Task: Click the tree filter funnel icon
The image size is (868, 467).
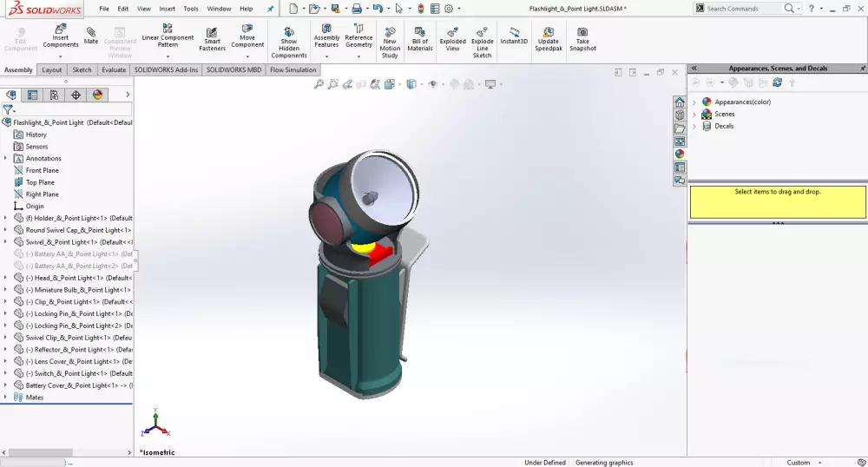Action: coord(8,109)
